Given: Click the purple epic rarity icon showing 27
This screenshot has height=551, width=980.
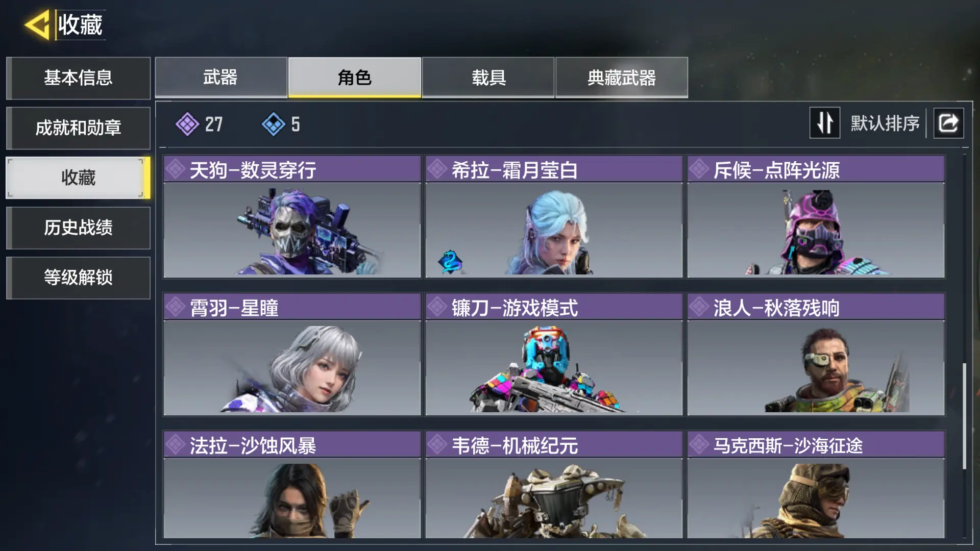Looking at the screenshot, I should pyautogui.click(x=187, y=124).
